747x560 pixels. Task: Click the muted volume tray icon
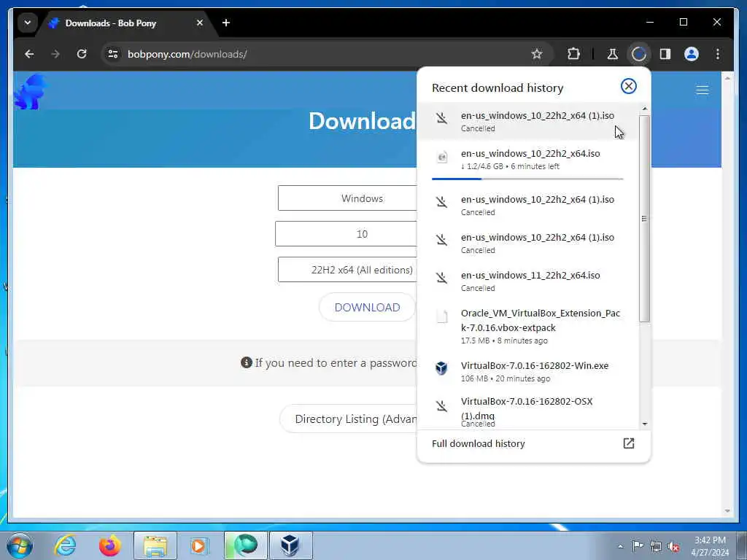pos(673,546)
